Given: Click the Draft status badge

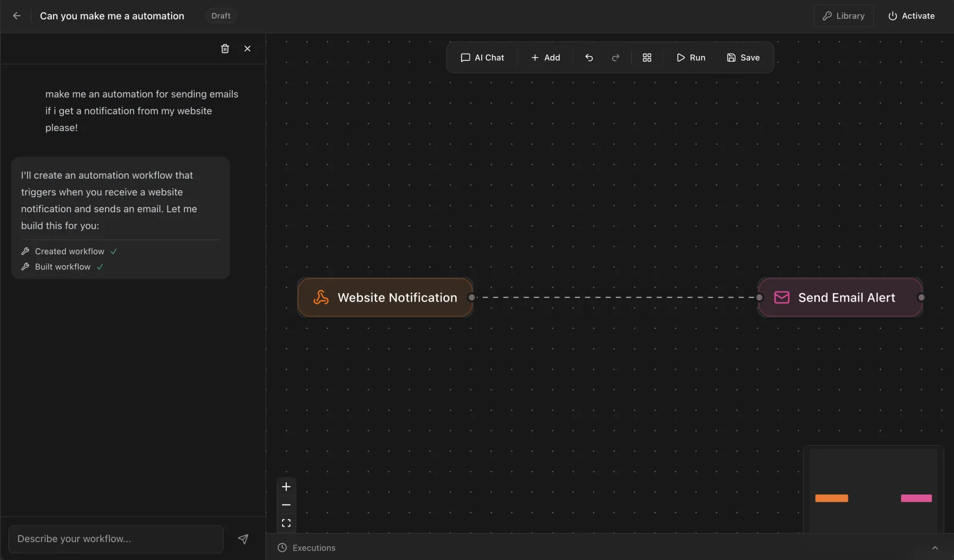Looking at the screenshot, I should point(221,16).
